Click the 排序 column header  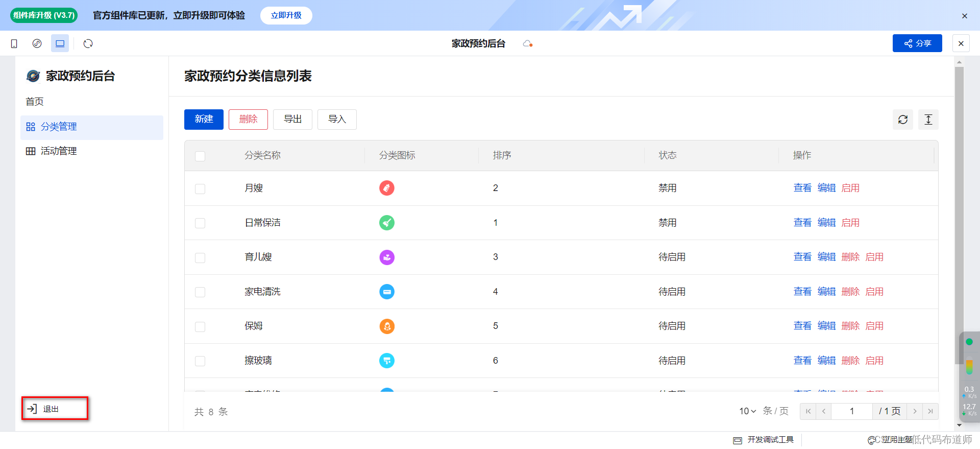pos(502,155)
